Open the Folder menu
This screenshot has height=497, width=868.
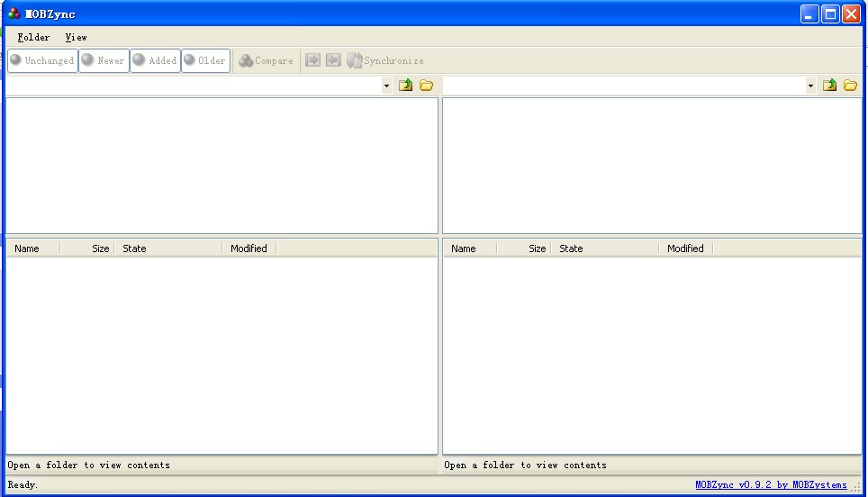(x=33, y=37)
